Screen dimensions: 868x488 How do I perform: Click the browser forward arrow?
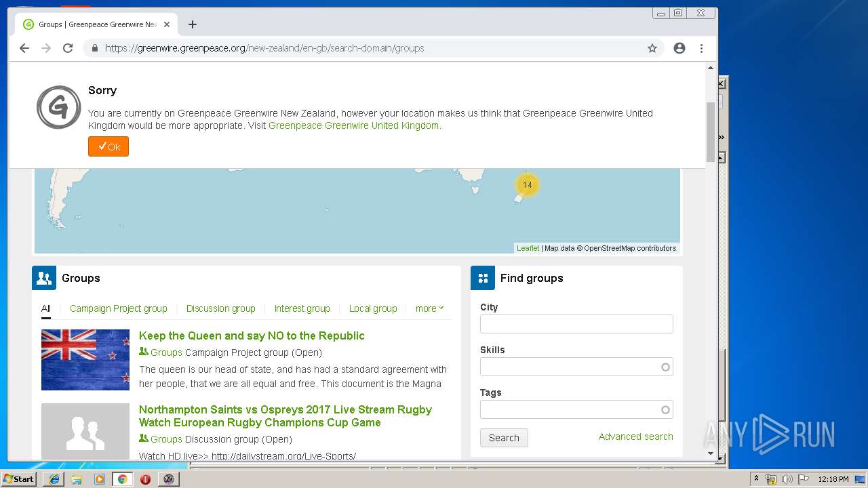[46, 48]
